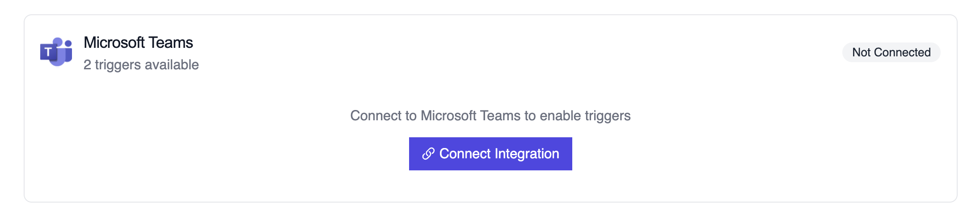
Task: Click "Connect to Microsoft Teams to enable triggers" text
Action: point(490,116)
